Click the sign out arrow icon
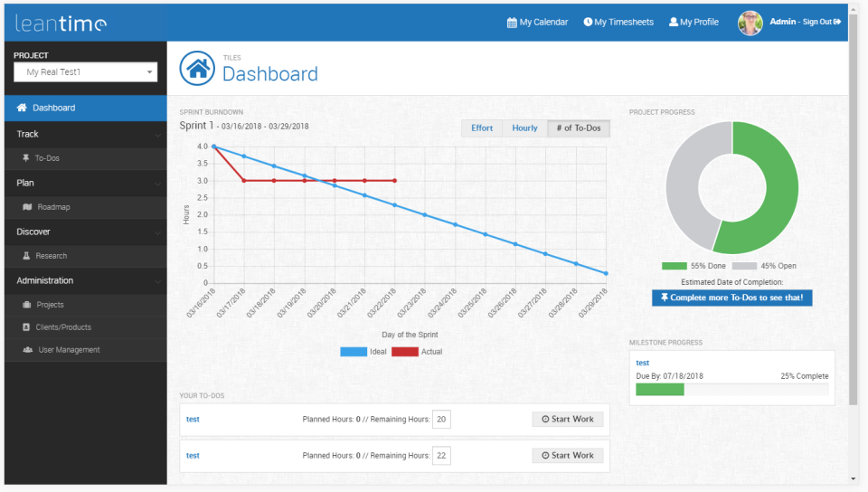The image size is (868, 492). click(x=837, y=22)
